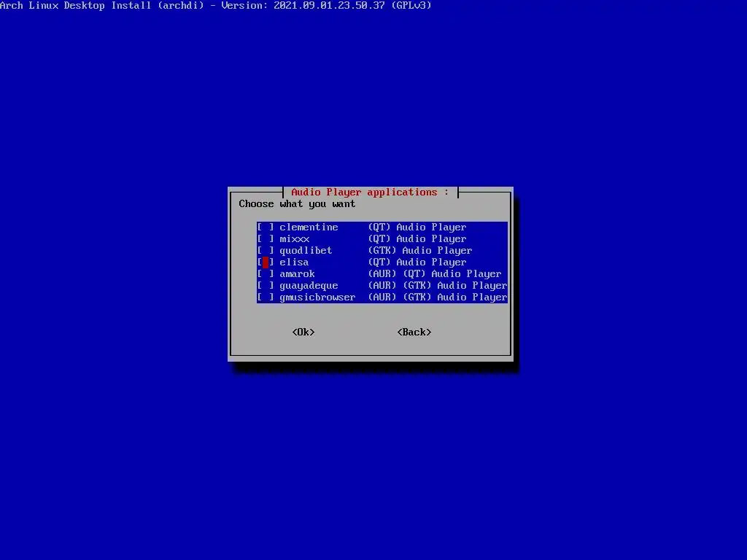Confirm selection with the Ok button
This screenshot has width=747, height=560.
[x=303, y=332]
